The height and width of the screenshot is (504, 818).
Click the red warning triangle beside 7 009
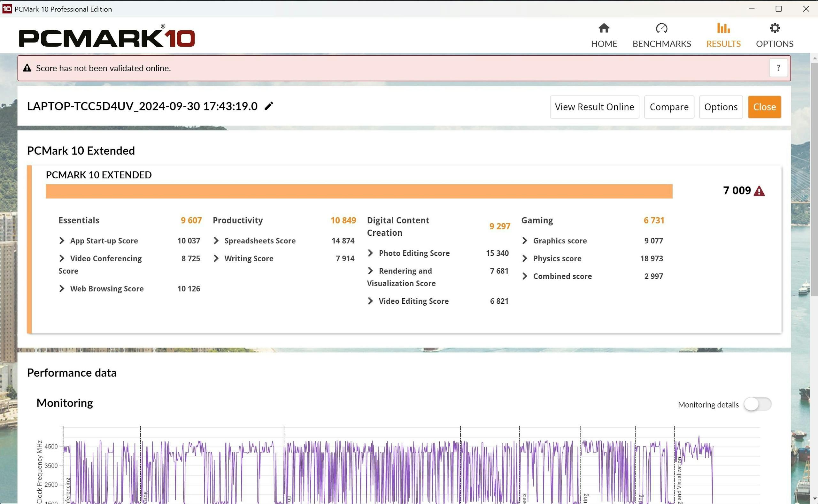tap(759, 191)
